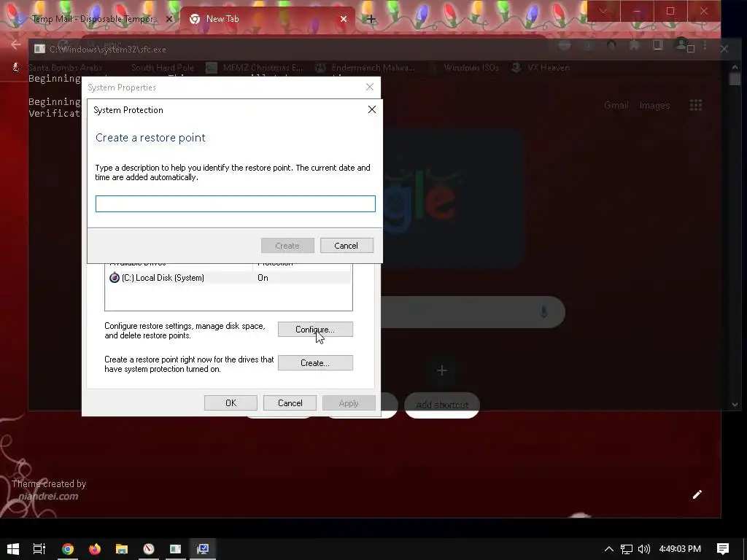The height and width of the screenshot is (560, 747).
Task: Open File Explorer from the taskbar
Action: click(x=122, y=549)
